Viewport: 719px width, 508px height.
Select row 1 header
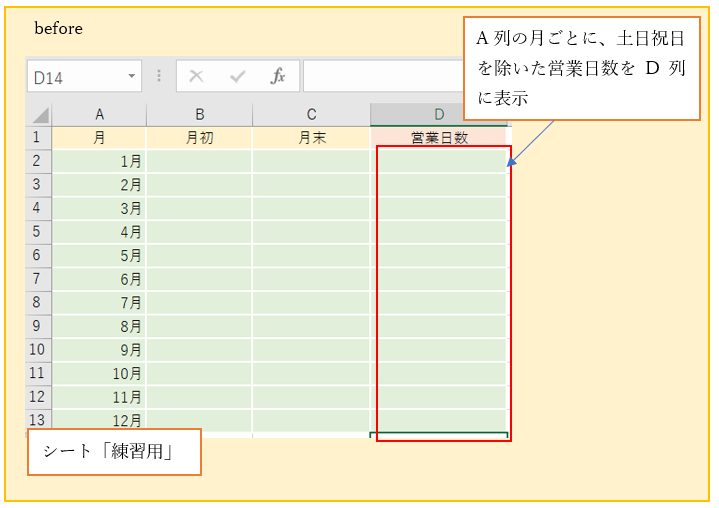(38, 138)
